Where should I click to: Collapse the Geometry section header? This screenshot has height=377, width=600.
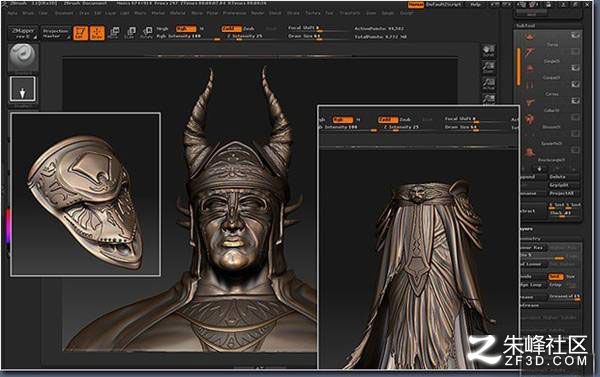(530, 239)
